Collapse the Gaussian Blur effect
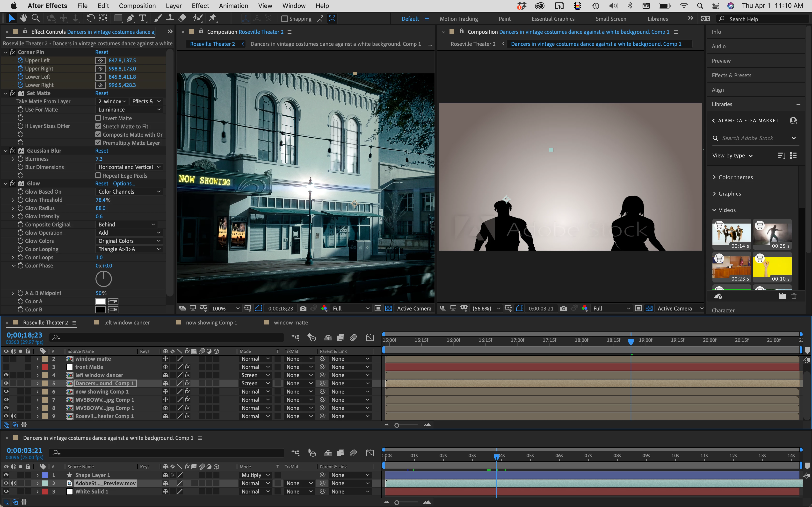The image size is (812, 507). click(5, 151)
